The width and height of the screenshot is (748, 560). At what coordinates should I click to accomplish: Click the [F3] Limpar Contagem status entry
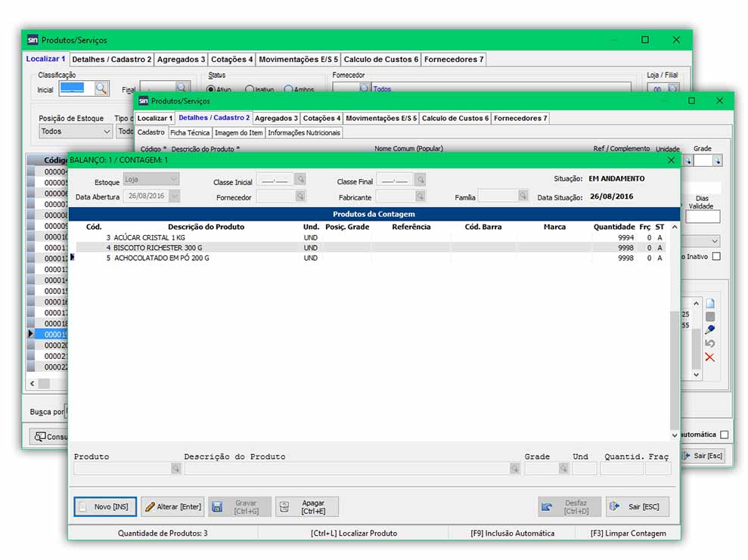pyautogui.click(x=629, y=534)
